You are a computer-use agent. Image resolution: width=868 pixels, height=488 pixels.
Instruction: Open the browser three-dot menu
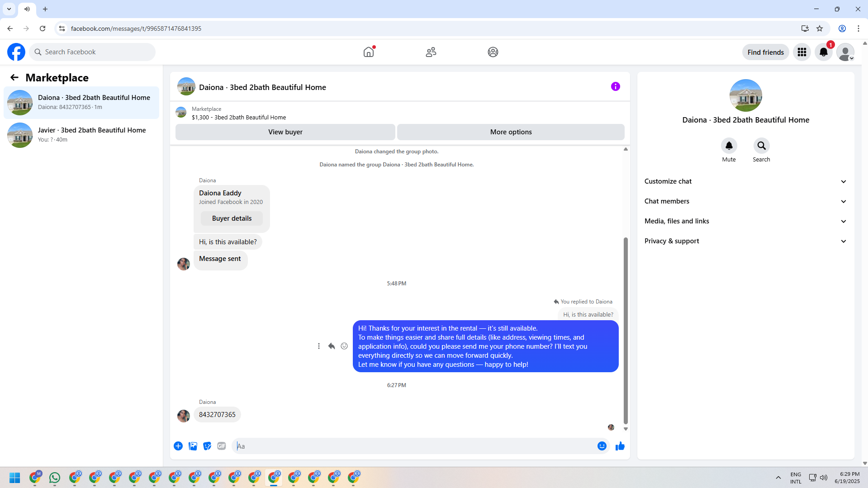click(859, 28)
